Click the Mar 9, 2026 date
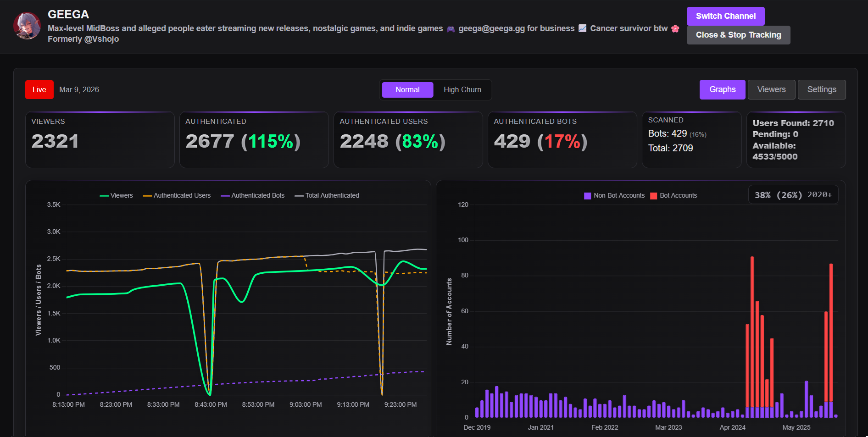 coord(79,90)
